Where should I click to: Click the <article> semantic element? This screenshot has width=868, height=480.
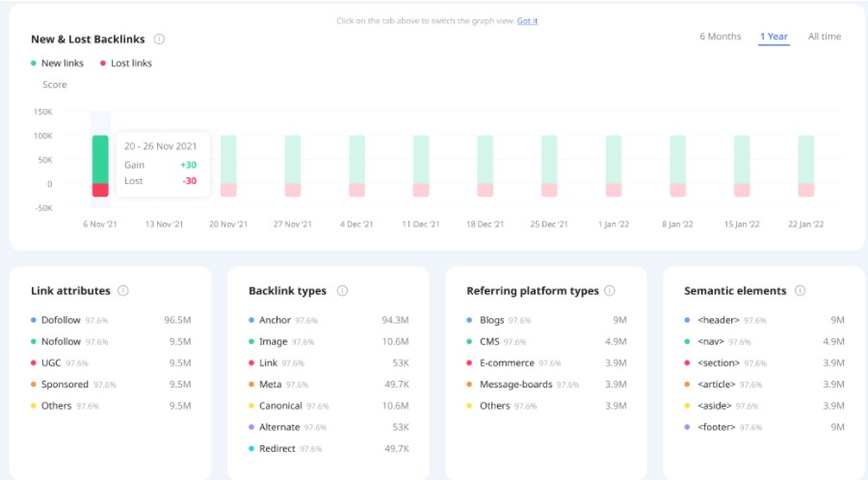765,385
